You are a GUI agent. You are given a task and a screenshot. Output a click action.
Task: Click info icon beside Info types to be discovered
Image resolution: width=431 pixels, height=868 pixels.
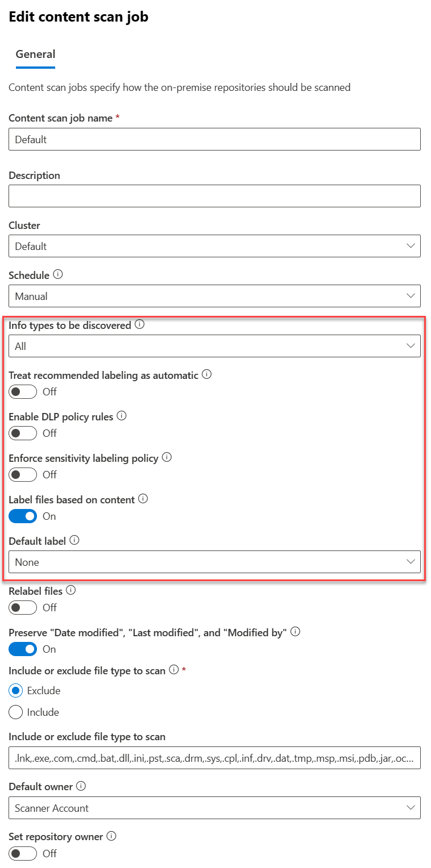(139, 325)
